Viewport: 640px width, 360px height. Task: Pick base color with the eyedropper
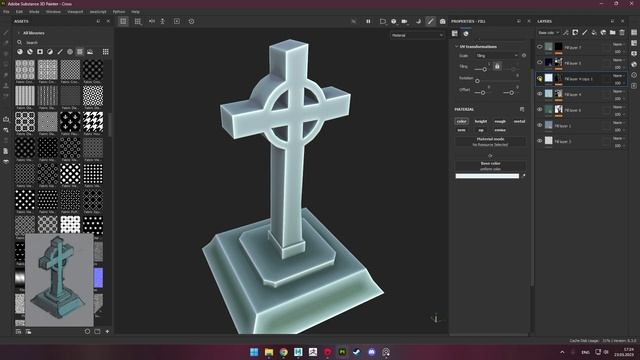(523, 176)
